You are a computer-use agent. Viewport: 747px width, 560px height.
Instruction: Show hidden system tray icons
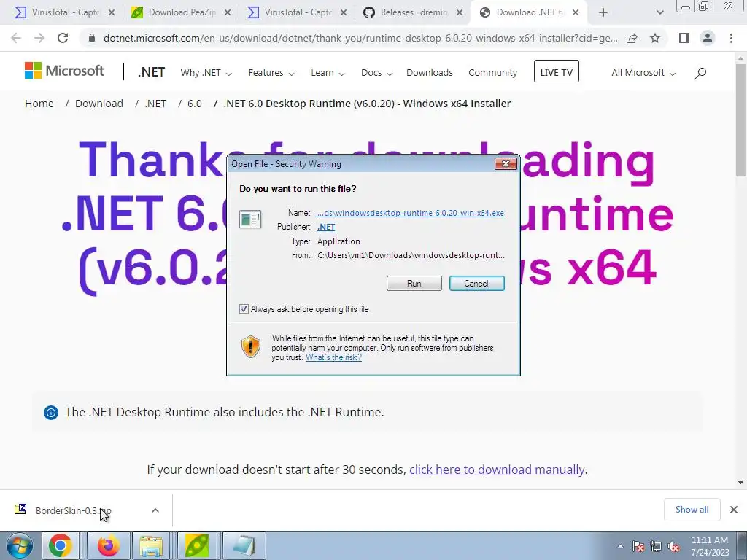(620, 546)
